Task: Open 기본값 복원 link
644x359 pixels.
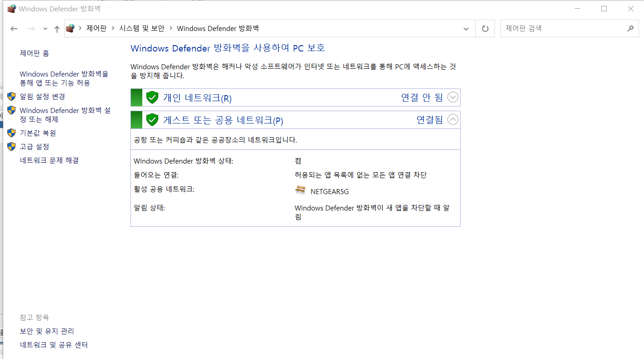Action: [x=38, y=133]
